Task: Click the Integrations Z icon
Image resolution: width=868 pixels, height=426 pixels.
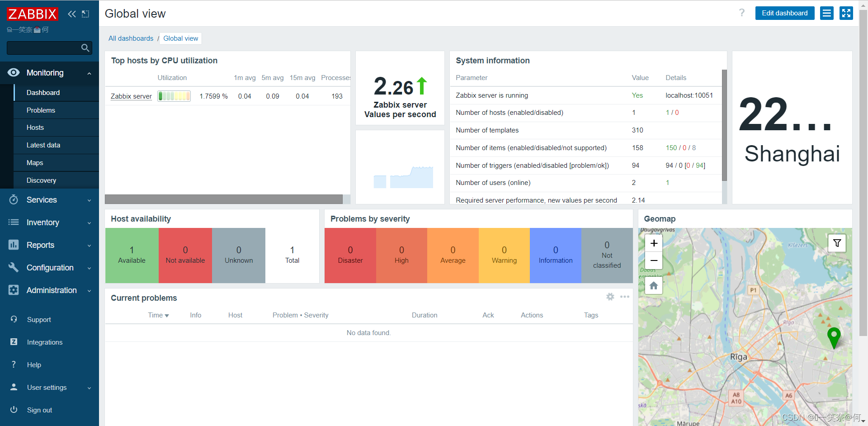Action: click(x=14, y=342)
